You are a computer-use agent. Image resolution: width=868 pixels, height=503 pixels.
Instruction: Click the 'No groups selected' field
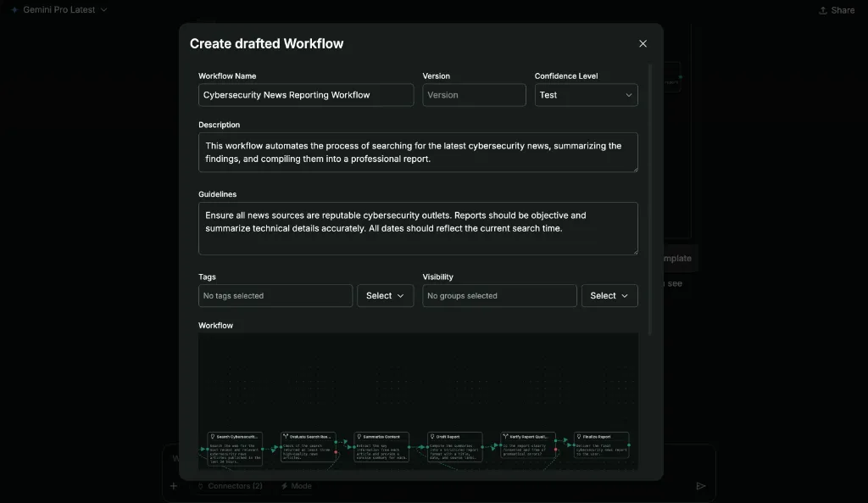pos(499,296)
